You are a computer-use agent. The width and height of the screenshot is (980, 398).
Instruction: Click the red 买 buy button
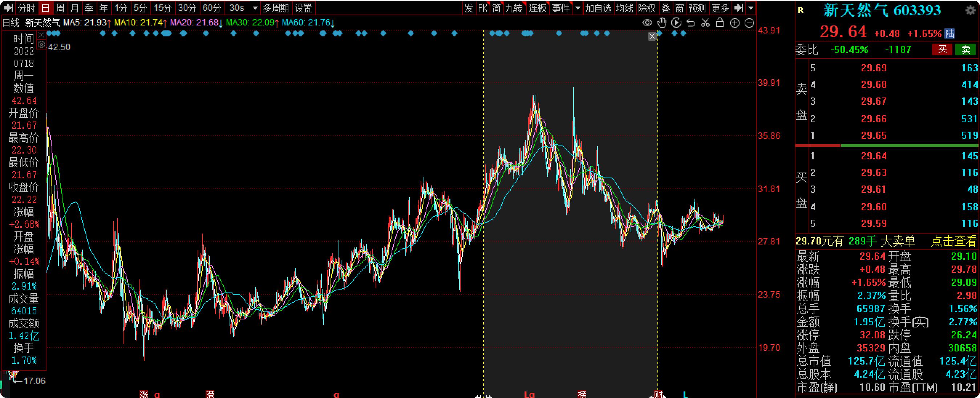coord(942,49)
